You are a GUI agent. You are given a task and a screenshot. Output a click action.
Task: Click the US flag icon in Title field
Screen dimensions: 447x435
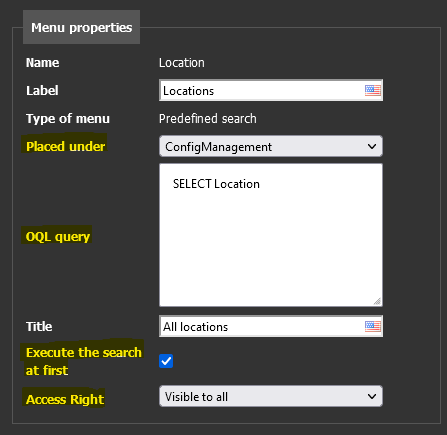tap(373, 326)
